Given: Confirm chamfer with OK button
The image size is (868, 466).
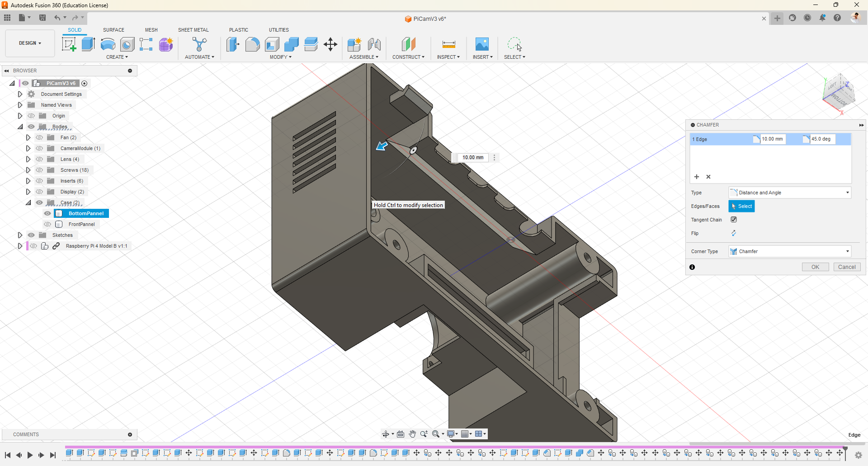Looking at the screenshot, I should (815, 267).
